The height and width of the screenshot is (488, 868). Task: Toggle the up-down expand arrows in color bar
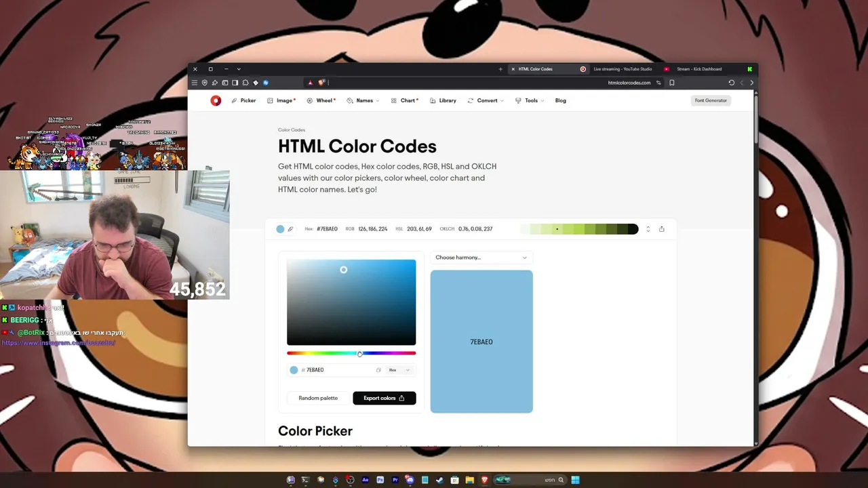tap(648, 229)
